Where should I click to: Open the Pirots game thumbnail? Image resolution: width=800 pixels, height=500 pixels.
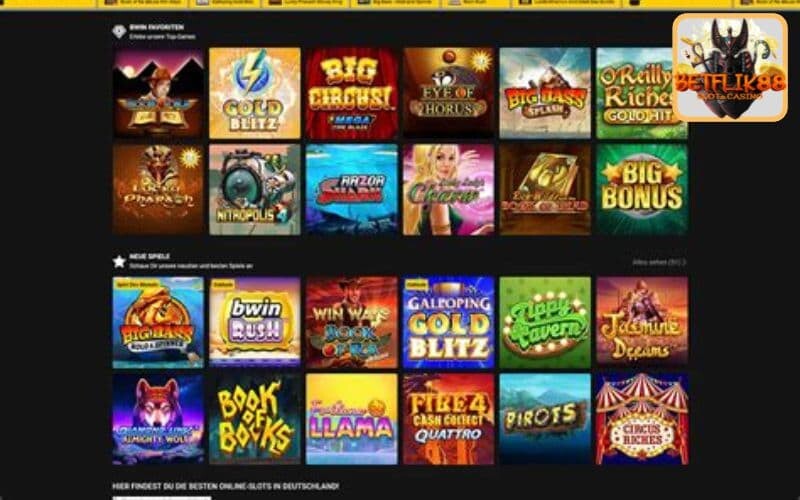point(545,419)
